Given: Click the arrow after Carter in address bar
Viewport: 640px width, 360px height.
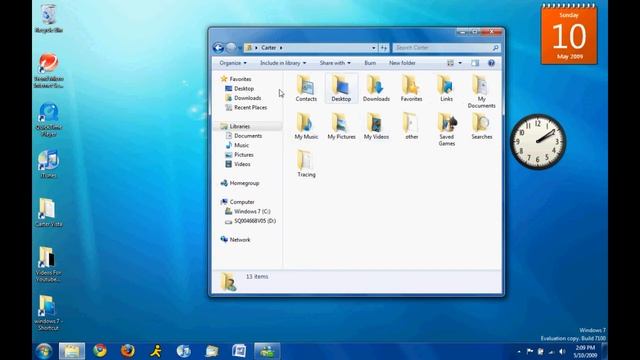Looking at the screenshot, I should 281,48.
